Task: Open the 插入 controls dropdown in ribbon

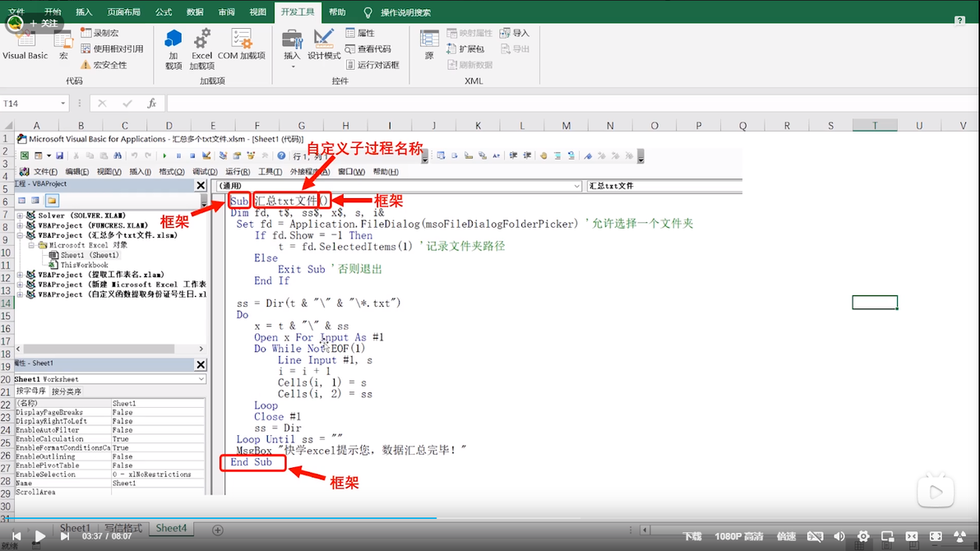Action: click(x=292, y=48)
